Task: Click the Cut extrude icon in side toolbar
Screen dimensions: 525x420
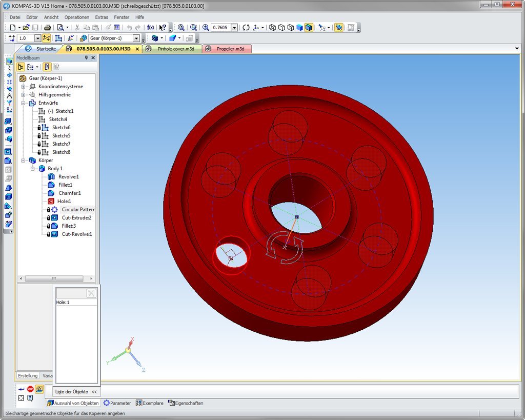Action: tap(8, 152)
